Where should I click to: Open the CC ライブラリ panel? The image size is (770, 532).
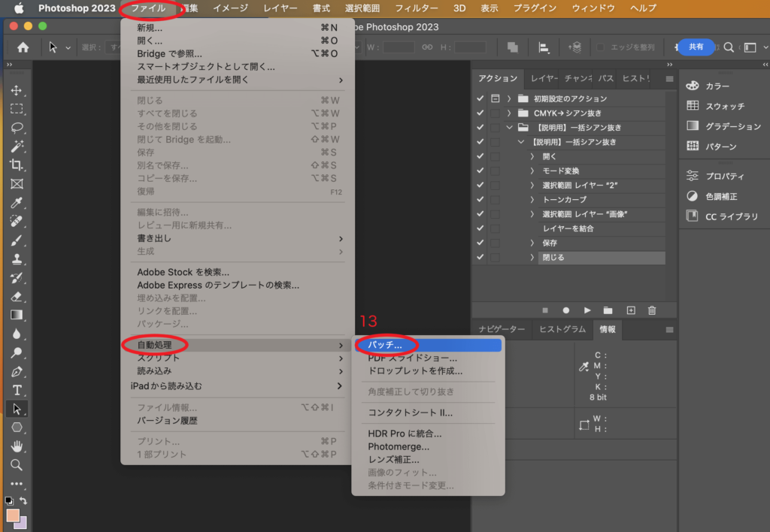pyautogui.click(x=723, y=216)
